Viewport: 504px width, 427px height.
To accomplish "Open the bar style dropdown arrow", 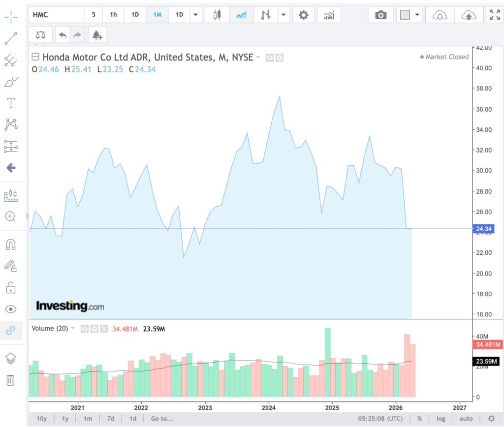I will [x=283, y=15].
